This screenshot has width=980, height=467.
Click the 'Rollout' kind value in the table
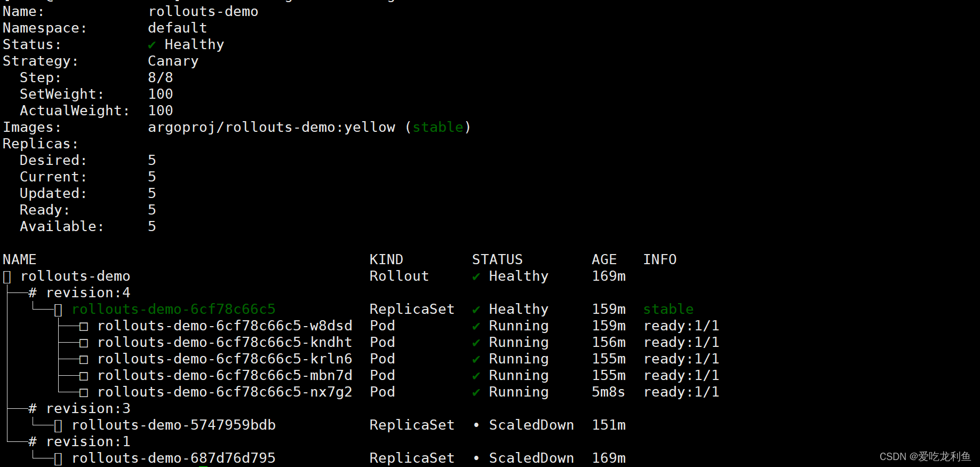point(400,276)
